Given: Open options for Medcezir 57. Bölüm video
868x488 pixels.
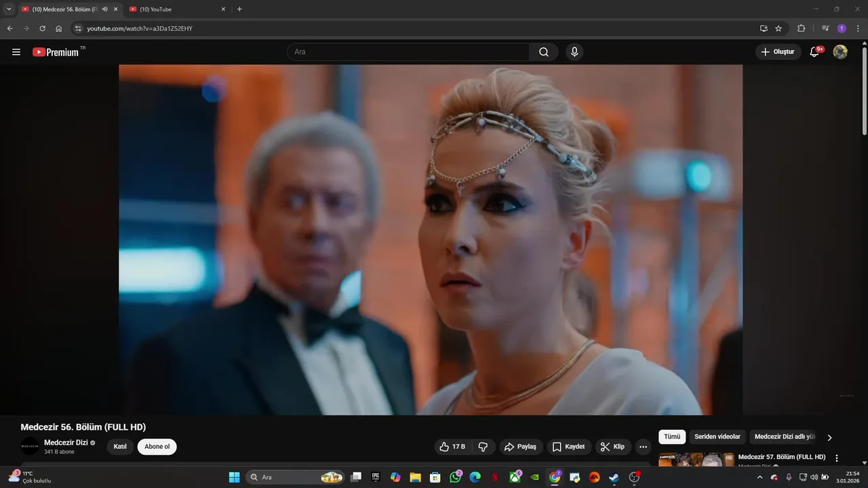Looking at the screenshot, I should [837, 458].
